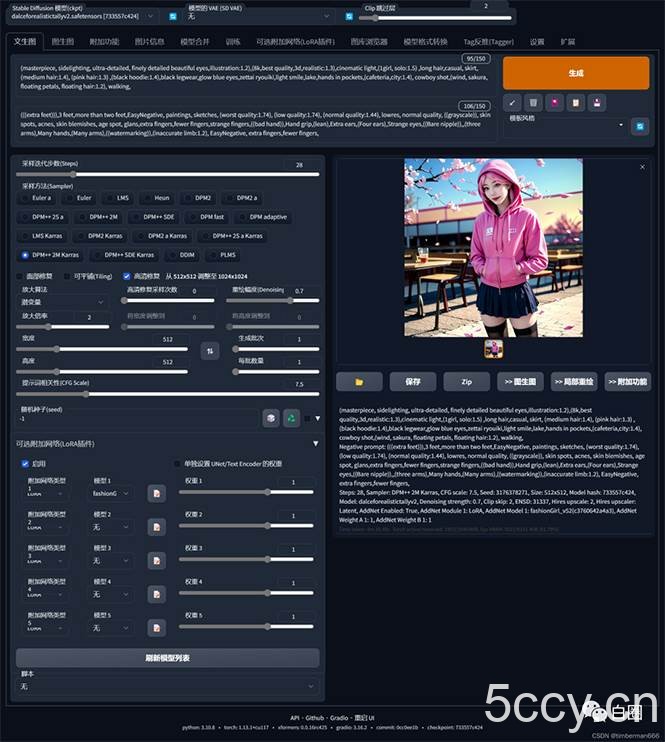Click the 刷新模型列表 button

(x=168, y=658)
